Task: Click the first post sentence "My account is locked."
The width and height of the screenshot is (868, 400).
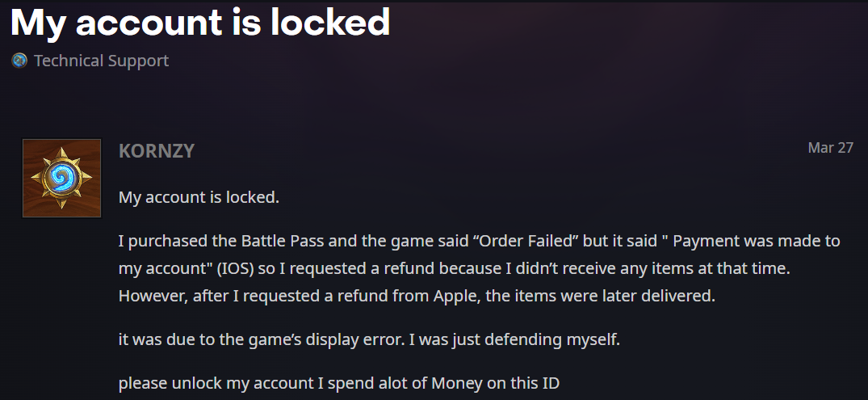Action: tap(199, 196)
